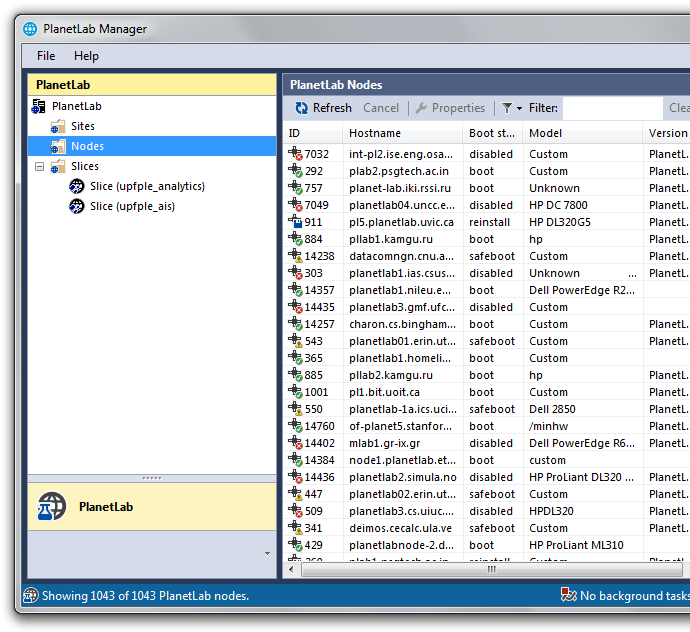Sort by the Hostname column header
This screenshot has height=632, width=690.
pyautogui.click(x=403, y=133)
